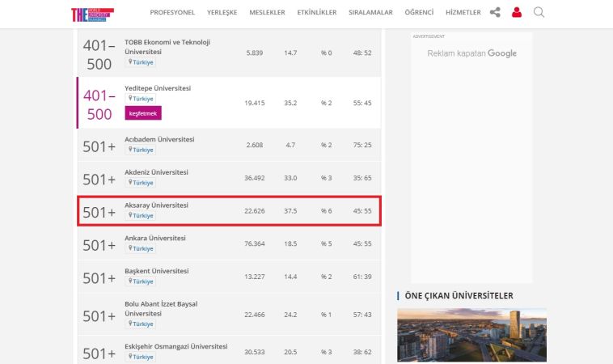
Task: Click Türkiye location tag under Aksaray Üniversitesi
Action: [x=141, y=216]
